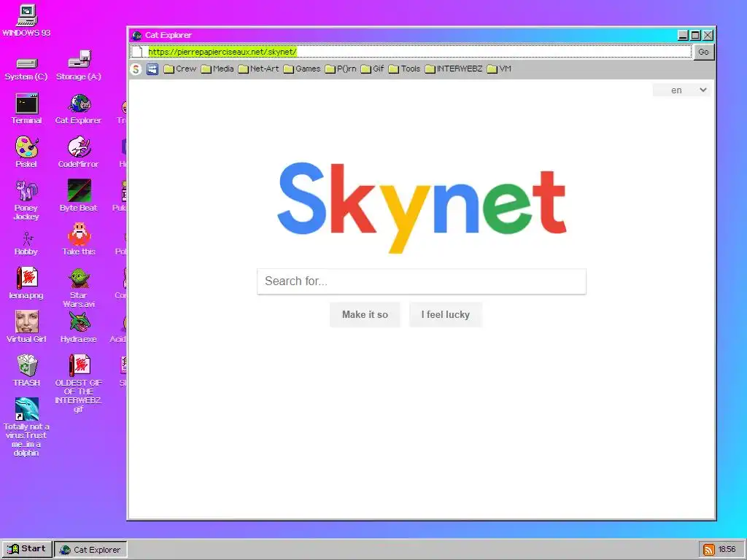747x560 pixels.
Task: Expand the 'en' language dropdown
Action: (682, 90)
